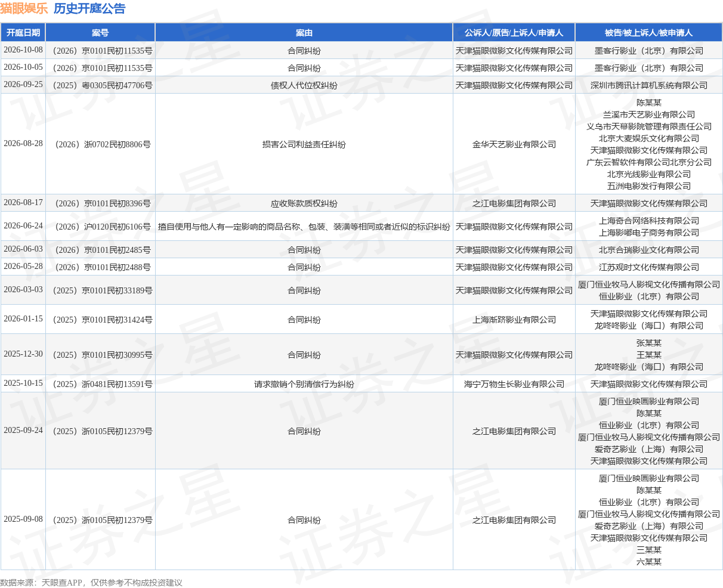Viewport: 723px width, 588px height.
Task: Click plaintiff 海宁万物生长影业有限公司
Action: [x=514, y=384]
